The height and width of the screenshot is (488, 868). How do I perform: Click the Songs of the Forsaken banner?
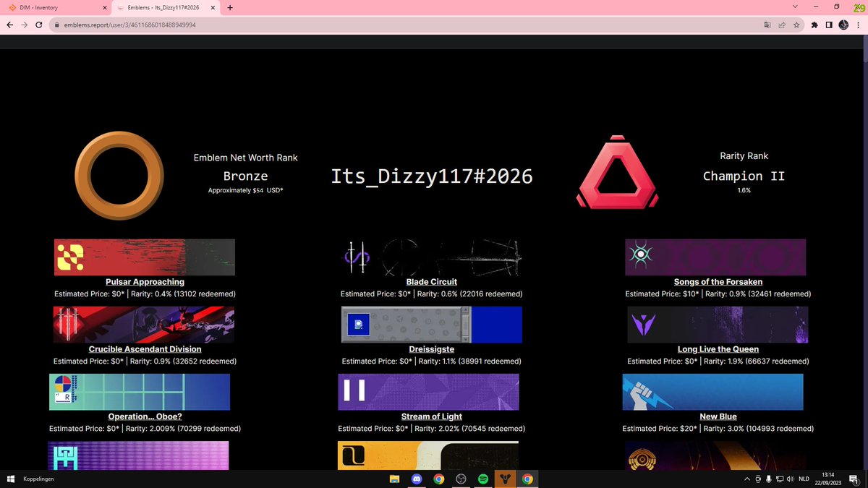(715, 257)
